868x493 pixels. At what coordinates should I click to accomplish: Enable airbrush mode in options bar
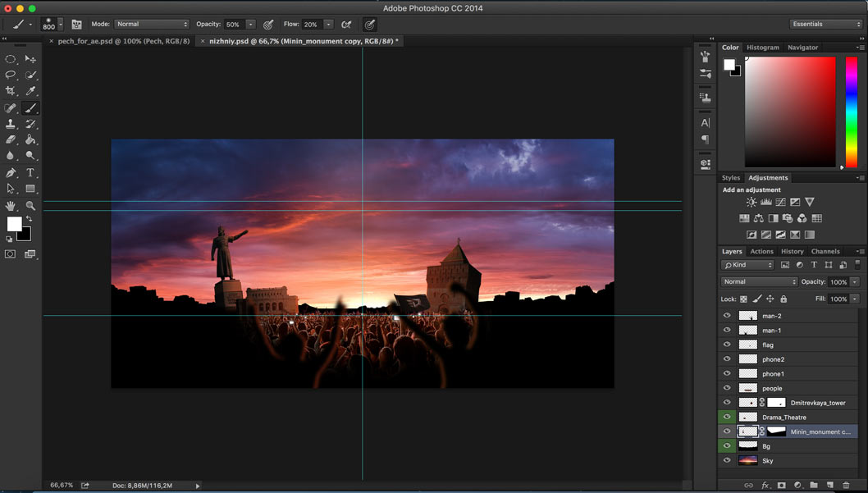click(347, 25)
